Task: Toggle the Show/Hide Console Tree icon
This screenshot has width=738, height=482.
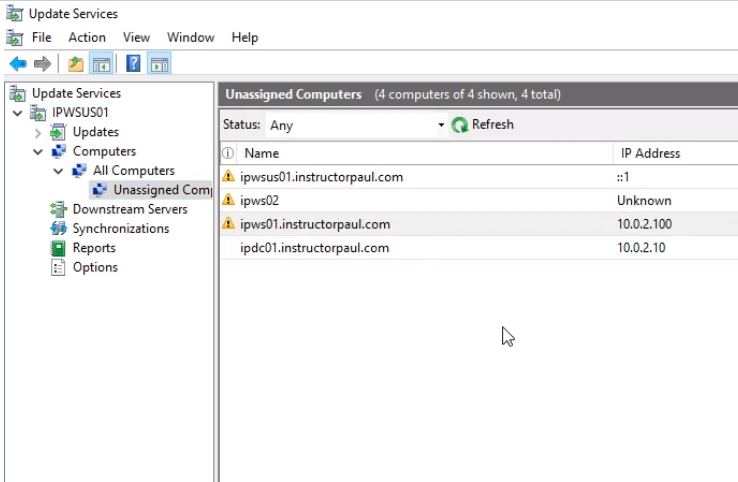Action: click(101, 64)
